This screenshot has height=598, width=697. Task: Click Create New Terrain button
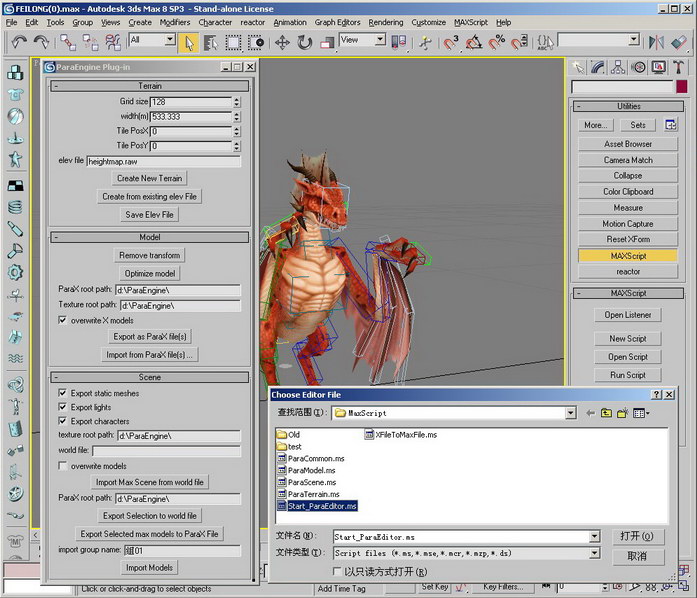pos(149,178)
